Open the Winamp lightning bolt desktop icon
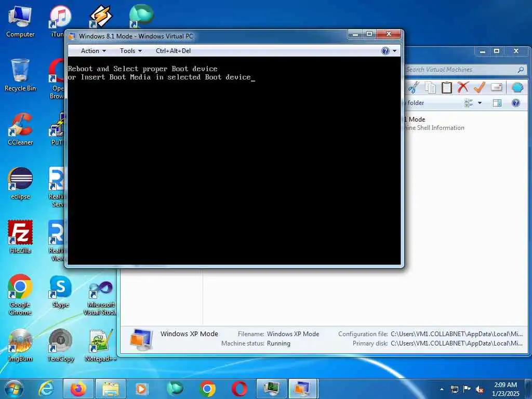 coord(101,16)
